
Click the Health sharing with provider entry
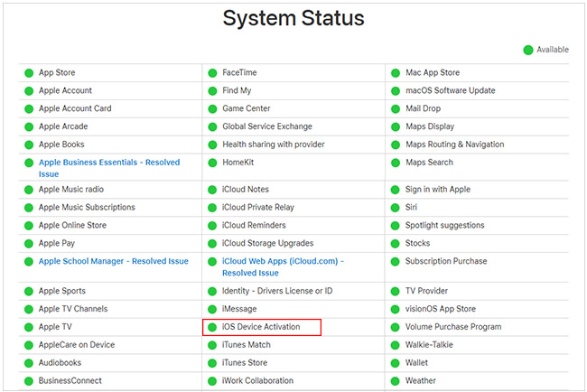coord(274,145)
